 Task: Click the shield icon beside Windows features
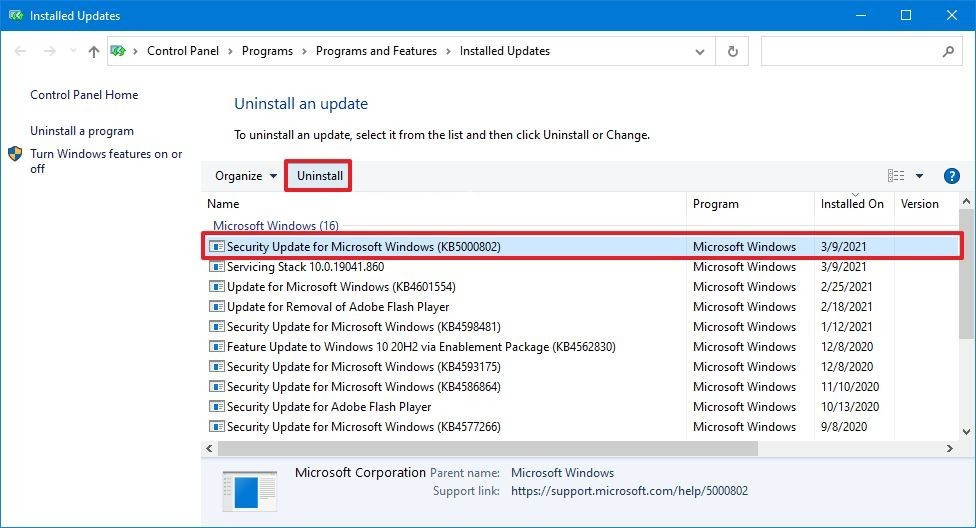15,154
